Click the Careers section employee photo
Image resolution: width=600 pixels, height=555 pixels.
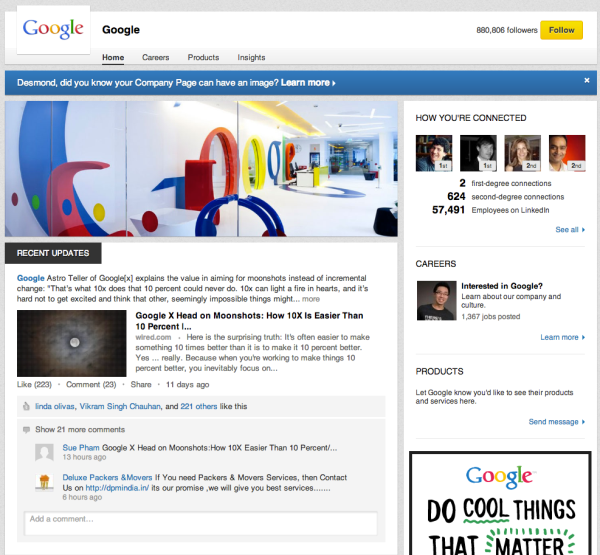pos(437,300)
